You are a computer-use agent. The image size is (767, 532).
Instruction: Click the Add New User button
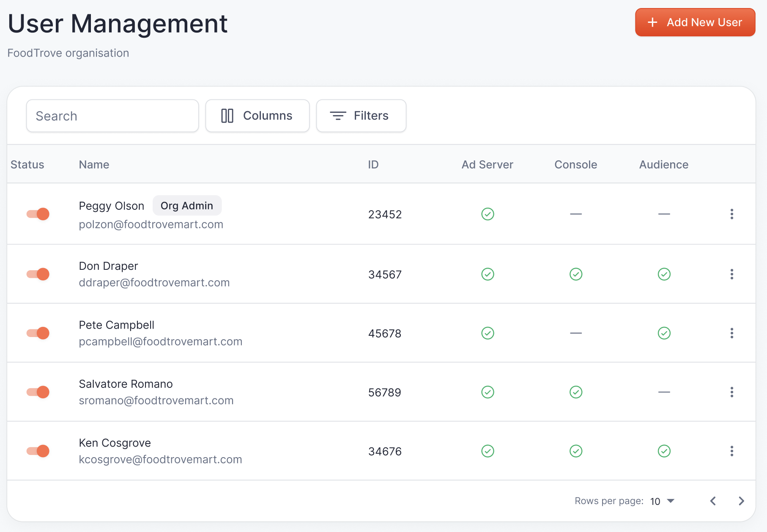(695, 22)
